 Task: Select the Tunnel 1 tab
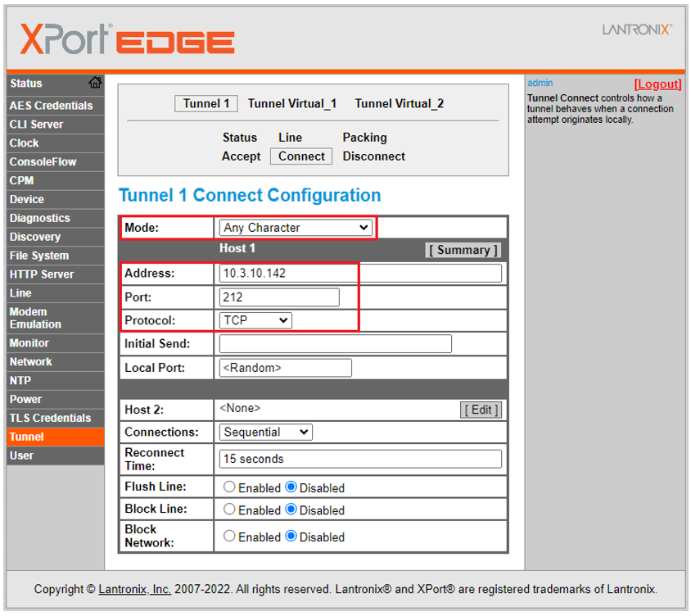[x=206, y=103]
